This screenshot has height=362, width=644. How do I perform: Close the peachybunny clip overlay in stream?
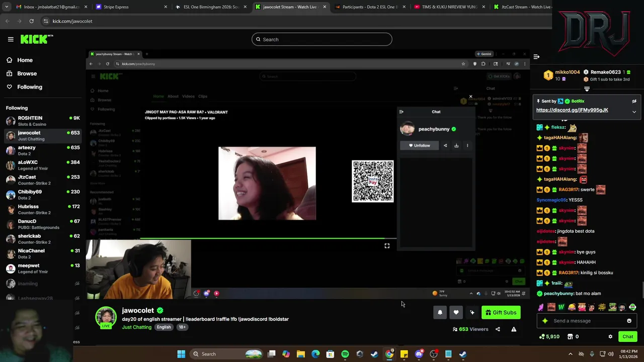click(x=470, y=97)
